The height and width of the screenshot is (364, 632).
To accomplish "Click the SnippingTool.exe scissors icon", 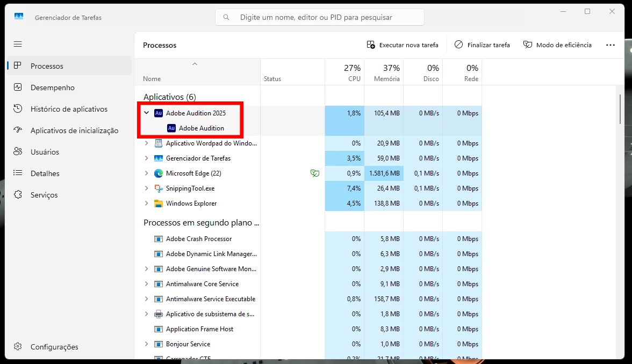I will tap(159, 188).
